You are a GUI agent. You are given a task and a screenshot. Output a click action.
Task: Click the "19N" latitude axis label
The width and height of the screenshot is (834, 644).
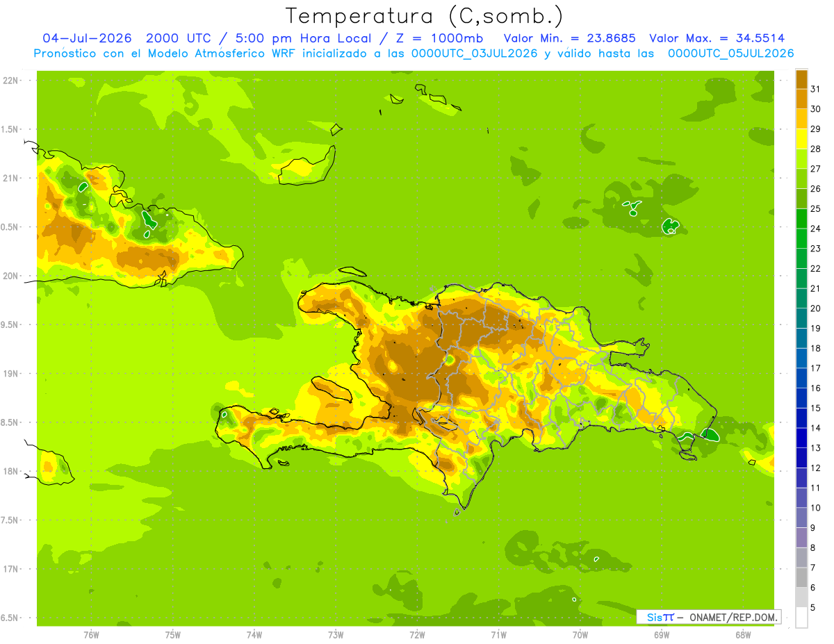11,373
